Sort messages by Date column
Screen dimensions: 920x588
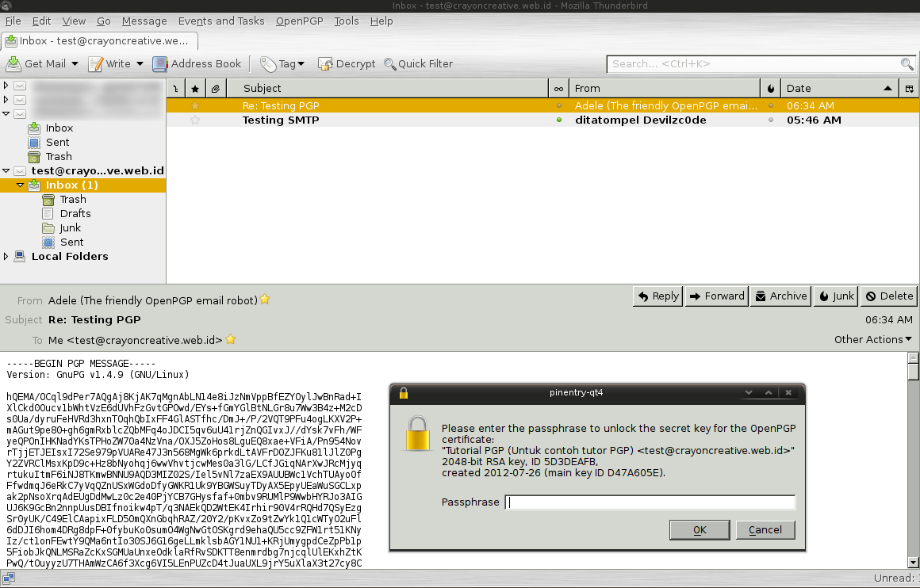point(840,89)
